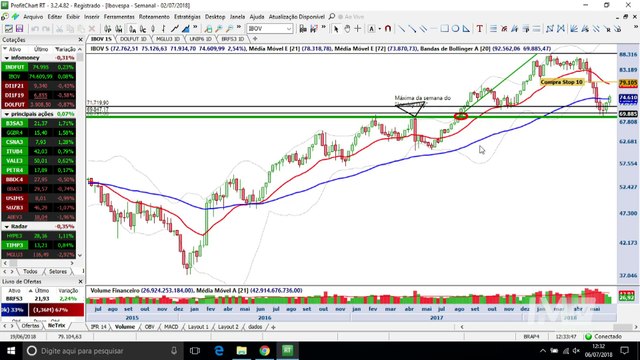Select the line chart style icon
The image size is (640, 360).
pyautogui.click(x=175, y=29)
